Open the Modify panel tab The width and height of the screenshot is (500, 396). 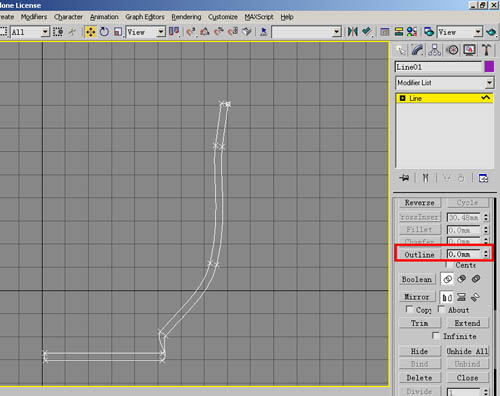[418, 50]
